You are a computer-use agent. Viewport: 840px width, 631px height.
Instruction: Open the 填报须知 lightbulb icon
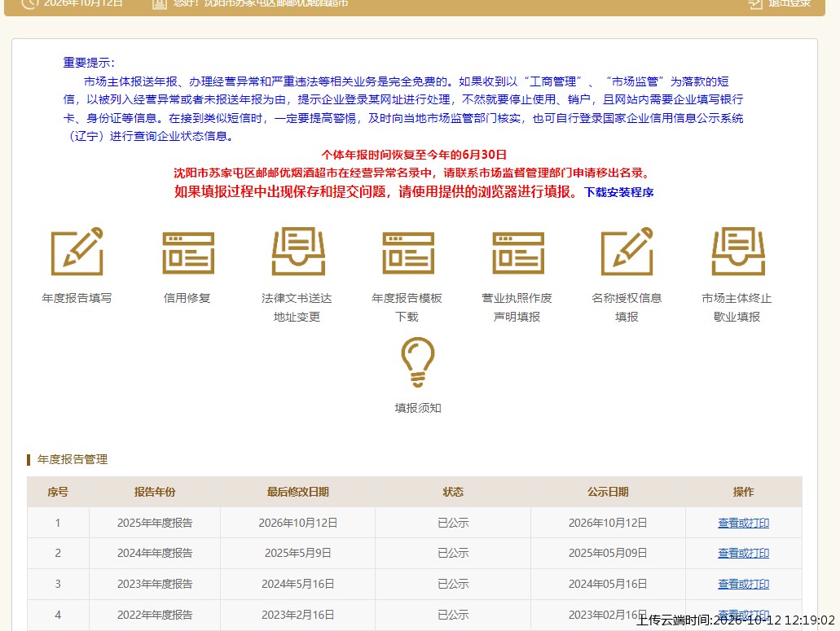point(418,362)
